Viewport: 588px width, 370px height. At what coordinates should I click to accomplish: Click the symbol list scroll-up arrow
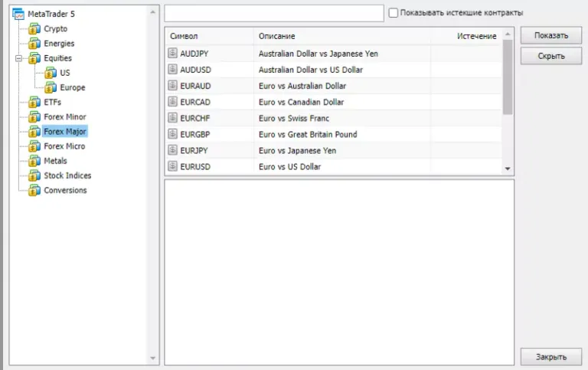coord(508,34)
